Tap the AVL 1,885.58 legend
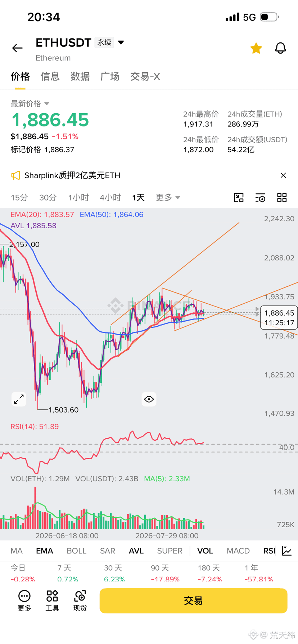The height and width of the screenshot is (644, 298). pos(33,226)
